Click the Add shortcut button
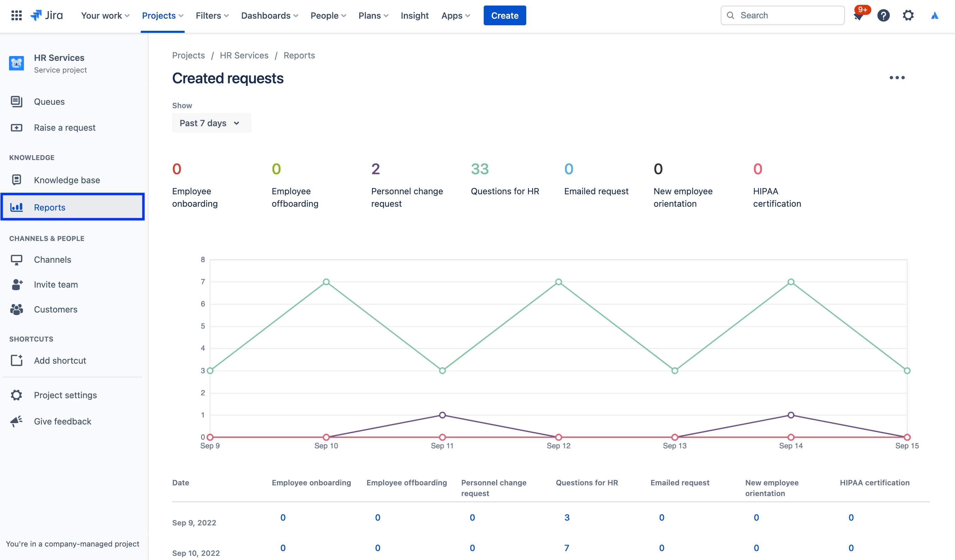 61,360
